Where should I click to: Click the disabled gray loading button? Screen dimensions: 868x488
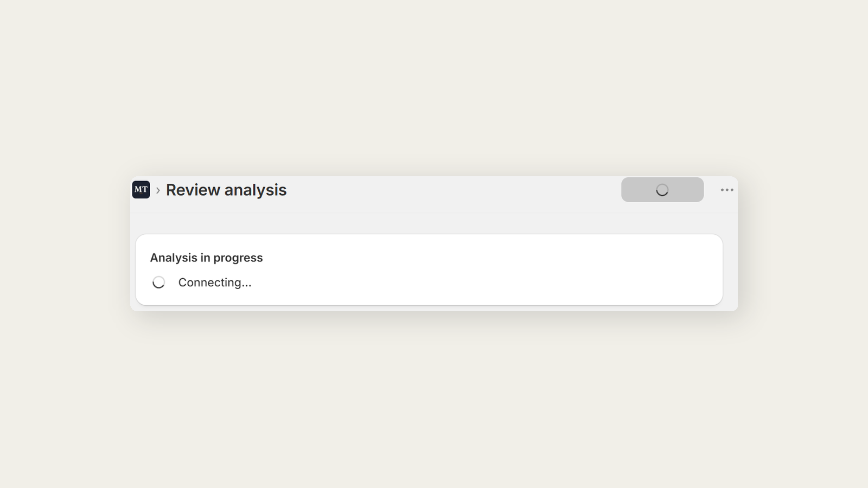click(x=662, y=190)
